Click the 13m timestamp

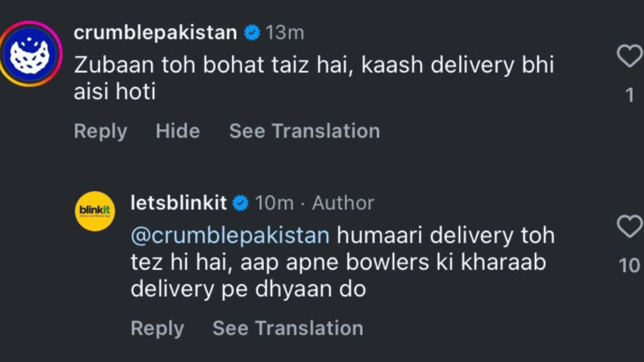pyautogui.click(x=285, y=33)
